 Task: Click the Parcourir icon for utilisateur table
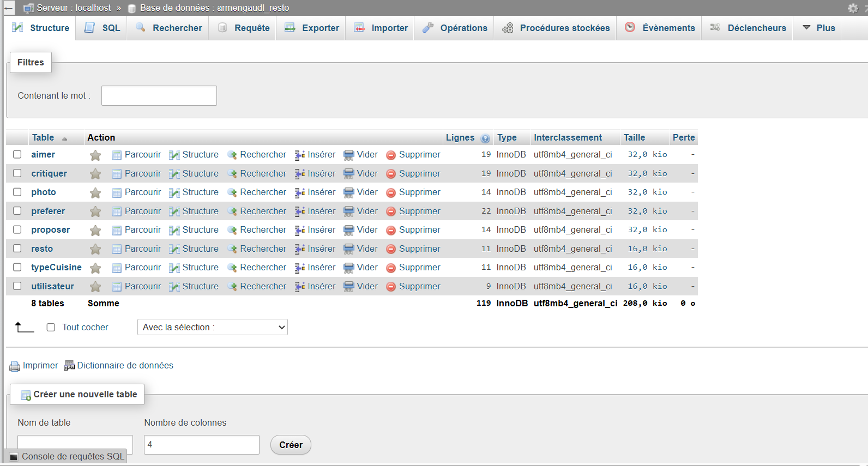tap(117, 287)
